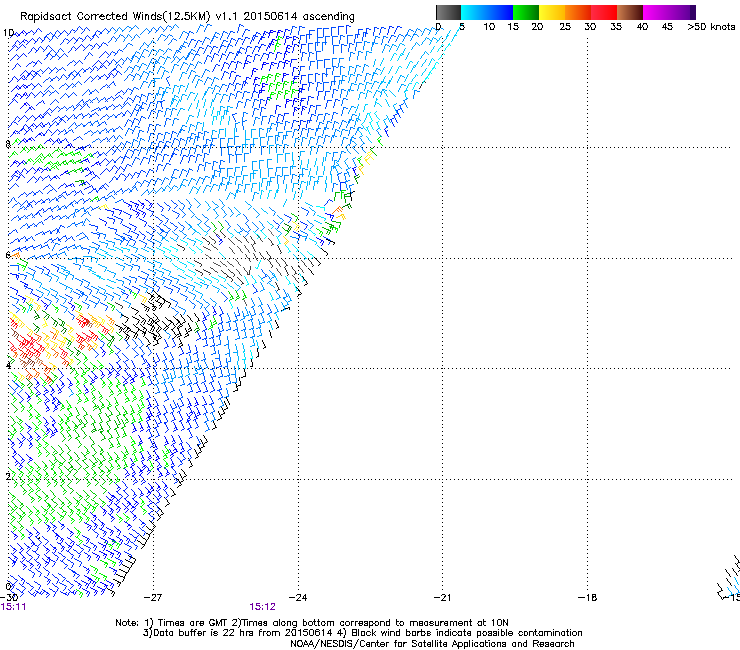The height and width of the screenshot is (650, 740).
Task: Click the latitude label '4' on the left axis
Action: coord(8,366)
